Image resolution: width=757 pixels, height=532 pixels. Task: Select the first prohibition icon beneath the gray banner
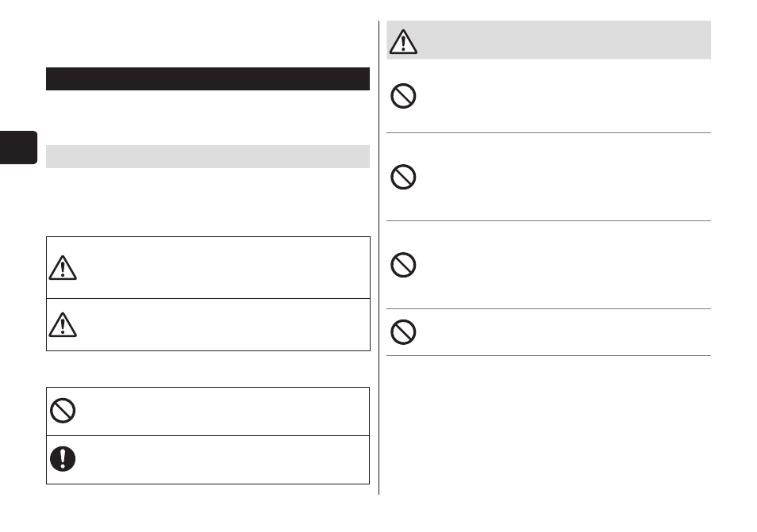tap(403, 96)
